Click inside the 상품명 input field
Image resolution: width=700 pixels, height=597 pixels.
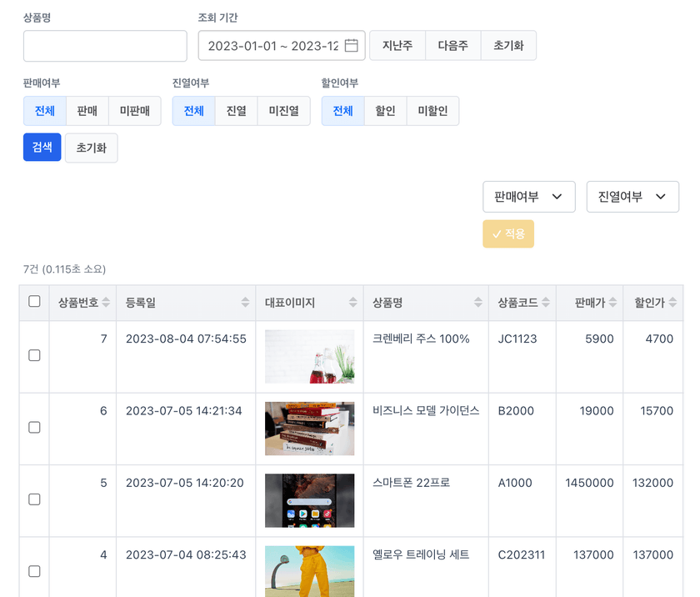104,46
